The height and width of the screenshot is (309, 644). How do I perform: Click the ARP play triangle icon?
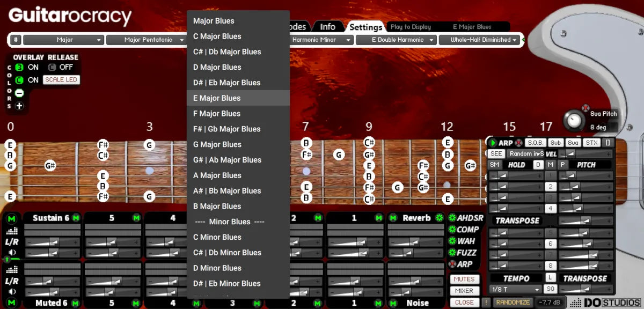point(493,143)
